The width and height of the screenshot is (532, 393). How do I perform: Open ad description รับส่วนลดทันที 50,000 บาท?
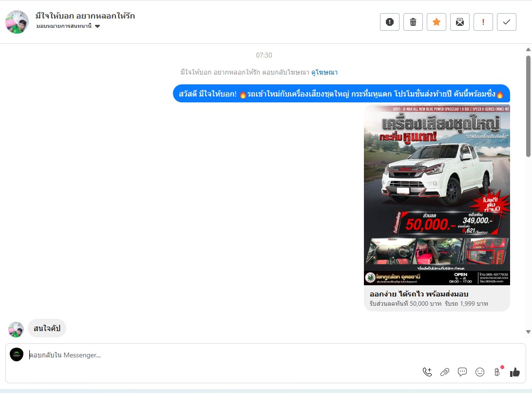[x=429, y=304]
